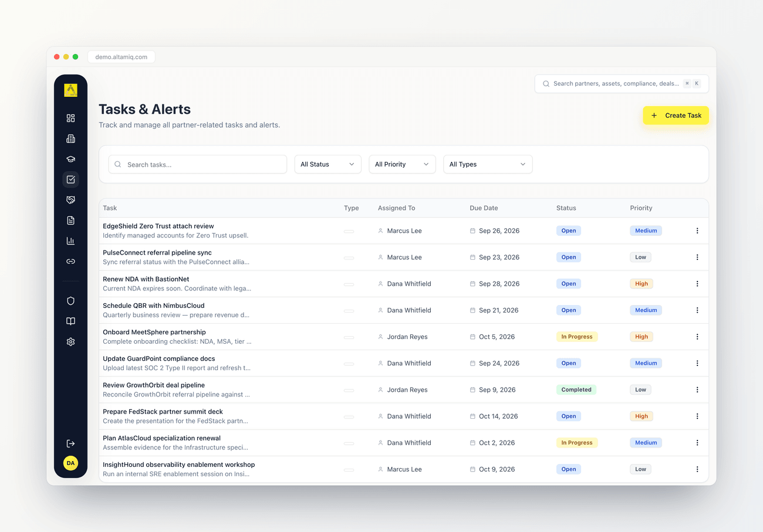Open the document icon in sidebar
The image size is (763, 532).
[x=70, y=221]
